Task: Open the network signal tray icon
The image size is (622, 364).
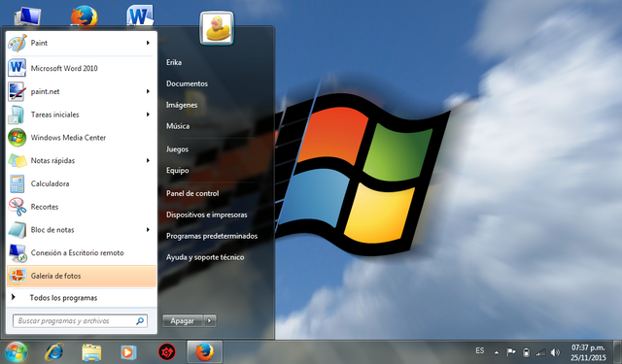Action: [x=540, y=351]
